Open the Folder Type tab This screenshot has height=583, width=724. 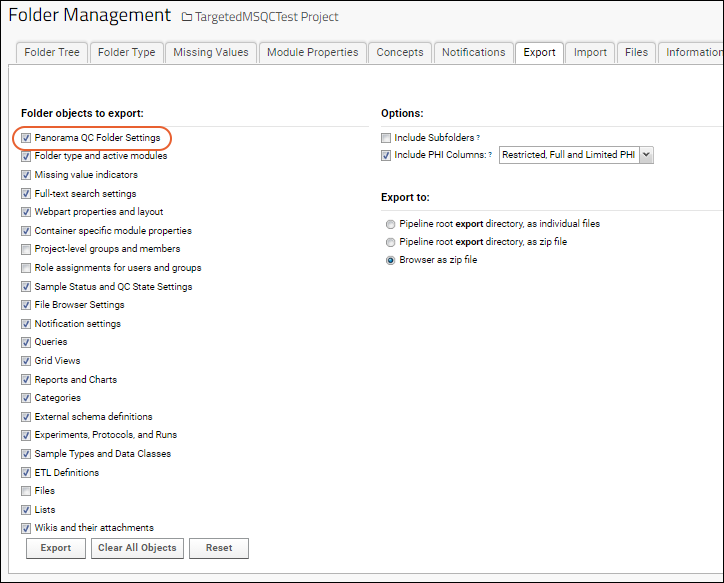(x=127, y=53)
